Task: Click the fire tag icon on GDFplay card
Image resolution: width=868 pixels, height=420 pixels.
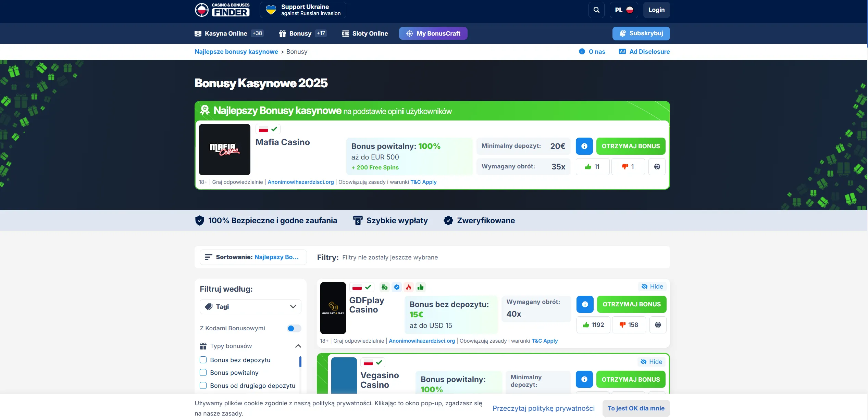Action: coord(409,287)
